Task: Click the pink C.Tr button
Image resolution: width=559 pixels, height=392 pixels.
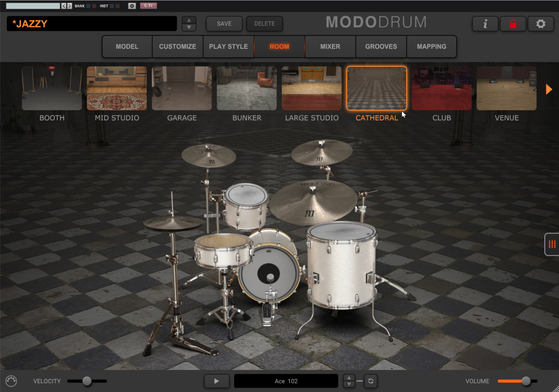Action: tap(148, 6)
